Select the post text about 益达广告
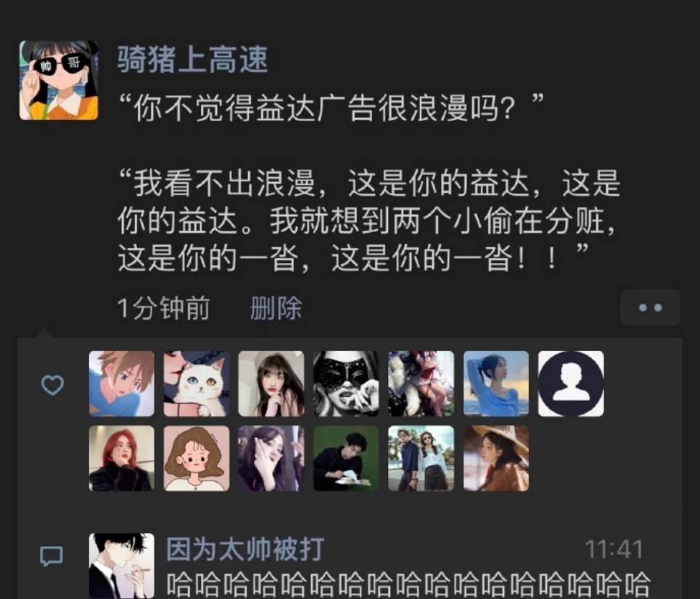 point(369,183)
